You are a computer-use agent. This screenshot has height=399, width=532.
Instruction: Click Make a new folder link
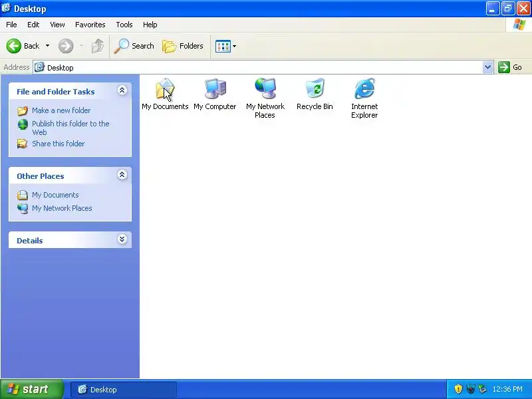(61, 110)
